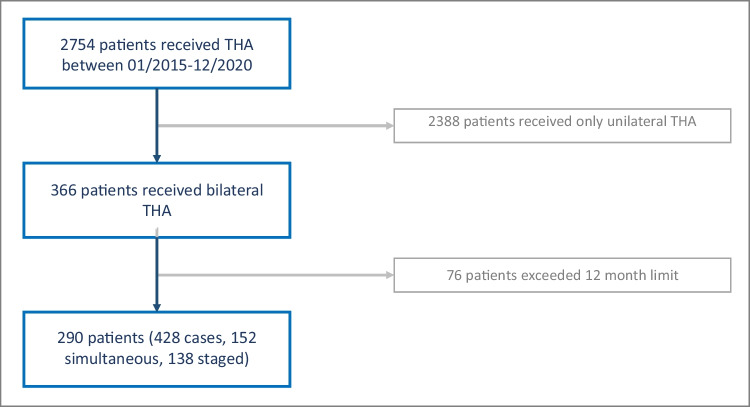Click the blue arrowhead entering the 366 patients box
Image resolution: width=750 pixels, height=407 pixels.
[x=157, y=160]
